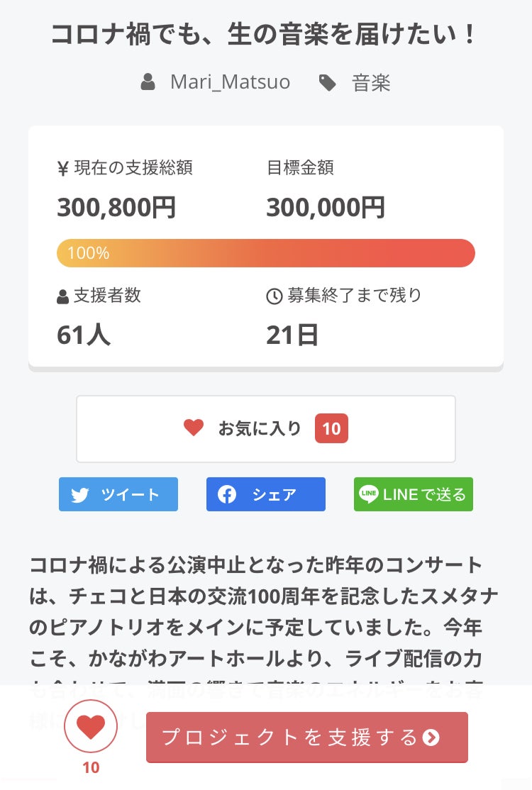Share via the ツイート button
The height and width of the screenshot is (790, 532).
click(118, 494)
